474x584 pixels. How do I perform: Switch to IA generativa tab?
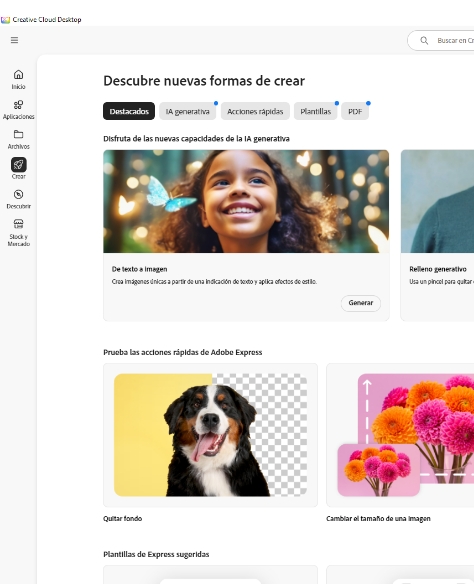click(x=187, y=111)
